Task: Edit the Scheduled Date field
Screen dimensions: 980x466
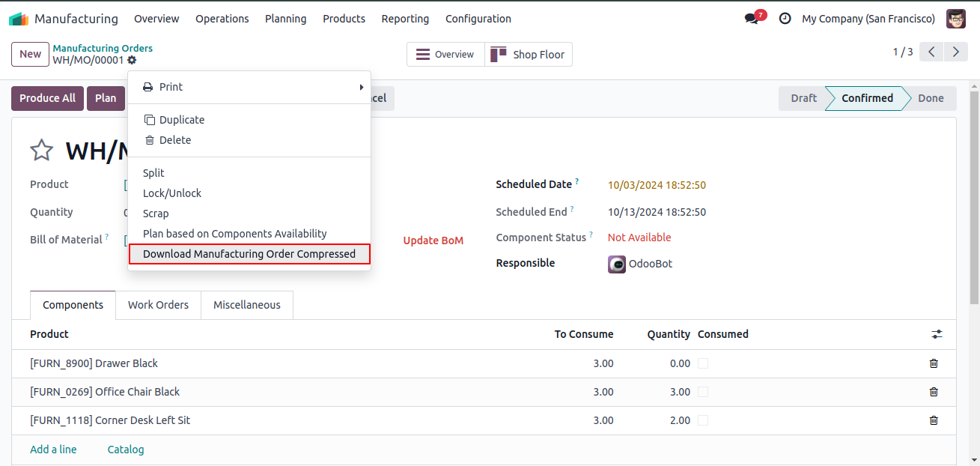Action: (657, 185)
